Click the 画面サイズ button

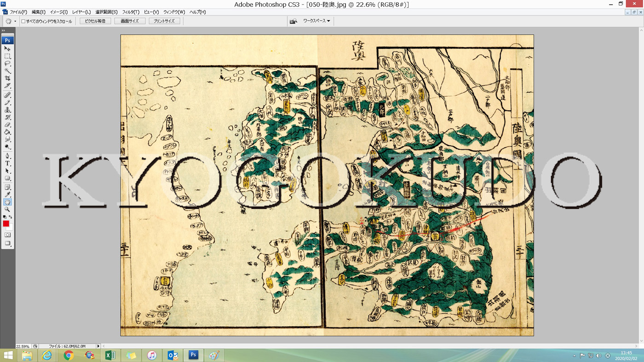(130, 21)
